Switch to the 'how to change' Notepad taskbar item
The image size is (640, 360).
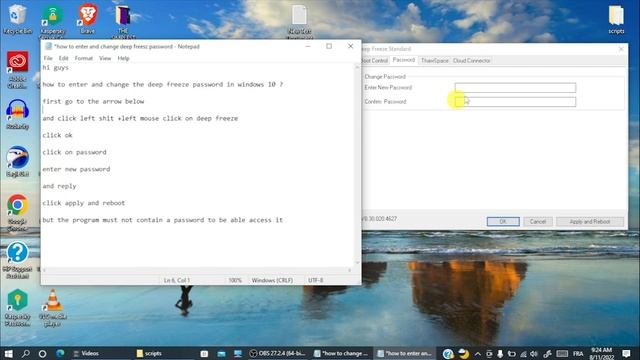(341, 353)
